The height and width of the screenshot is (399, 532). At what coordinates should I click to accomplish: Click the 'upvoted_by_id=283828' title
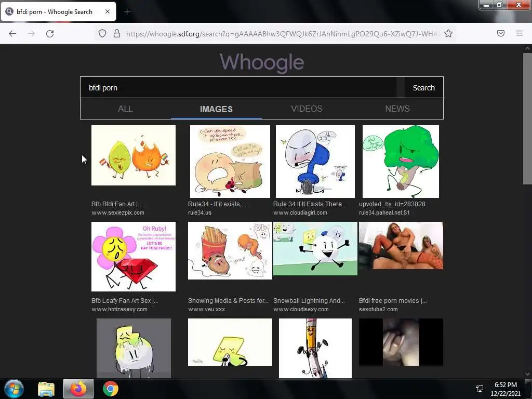point(392,204)
